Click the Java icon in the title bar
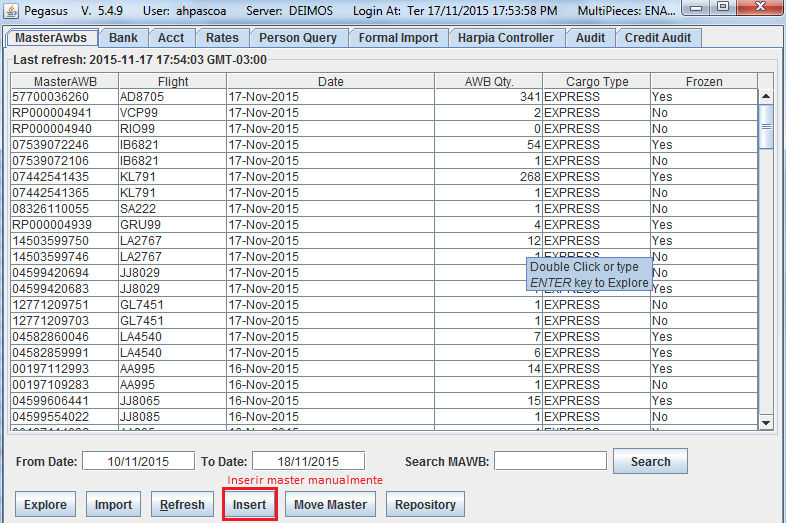 11,10
